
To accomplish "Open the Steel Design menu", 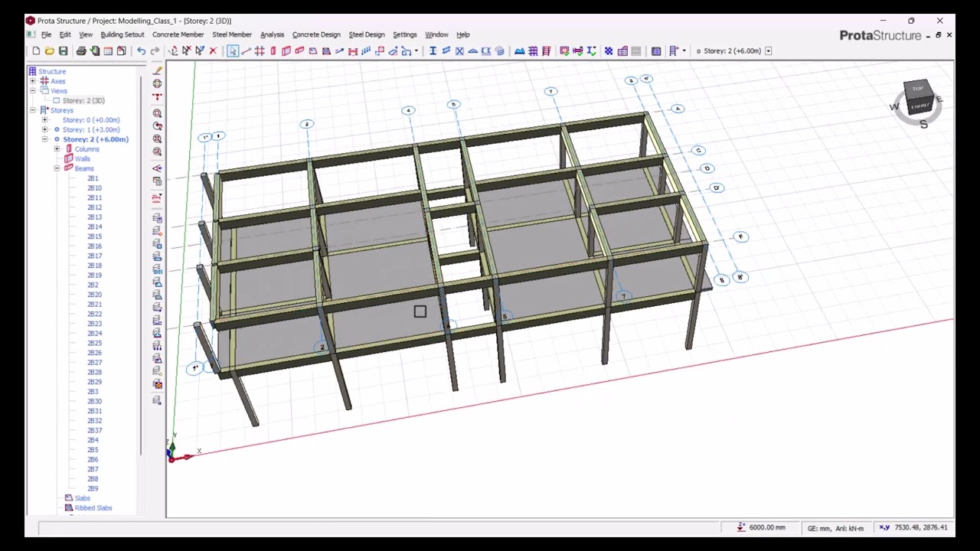I will (x=367, y=34).
